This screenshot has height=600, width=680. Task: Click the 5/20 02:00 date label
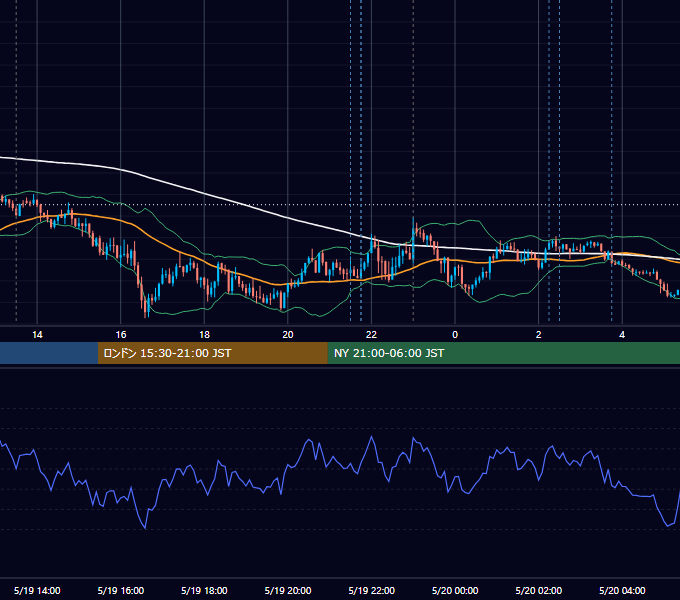539,590
